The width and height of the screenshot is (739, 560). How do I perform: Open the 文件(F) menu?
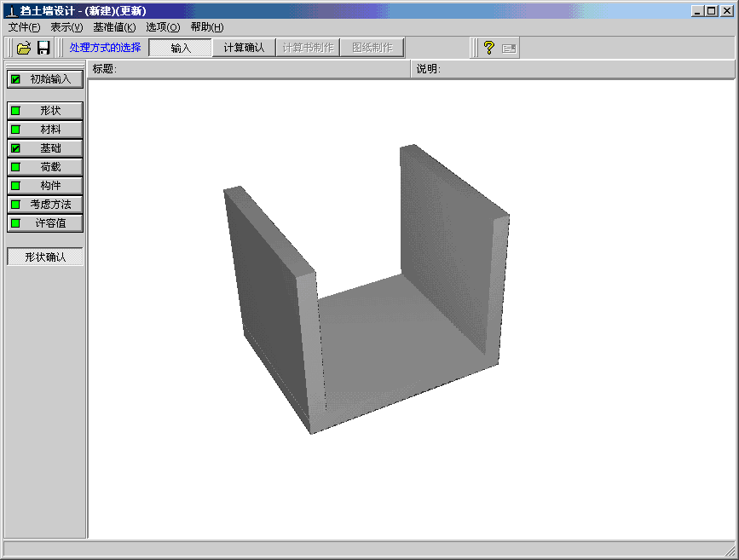[24, 27]
